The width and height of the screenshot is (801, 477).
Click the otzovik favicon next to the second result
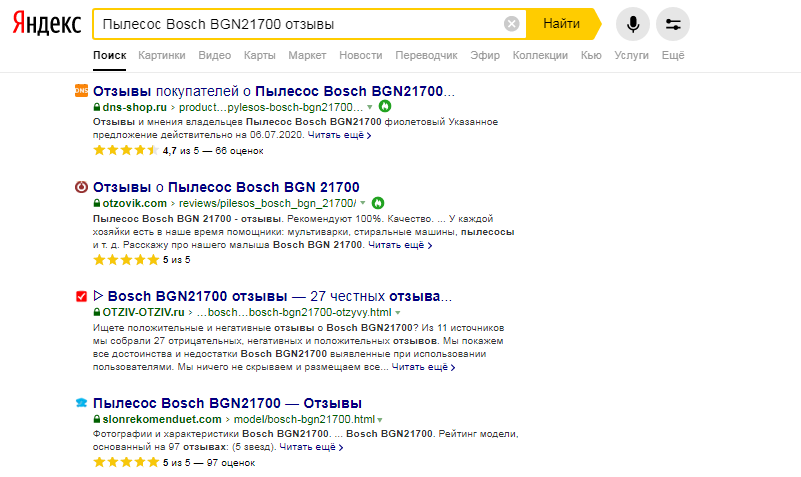[x=82, y=187]
